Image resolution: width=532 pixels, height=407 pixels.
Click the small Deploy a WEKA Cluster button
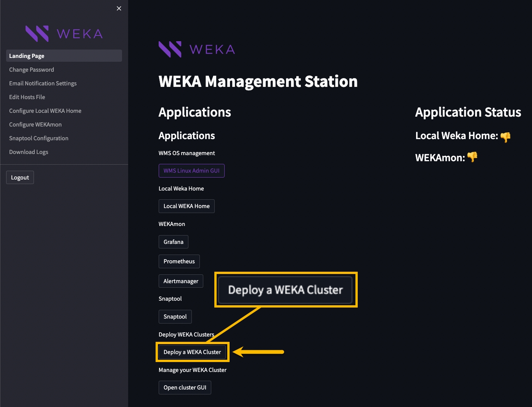(x=192, y=352)
